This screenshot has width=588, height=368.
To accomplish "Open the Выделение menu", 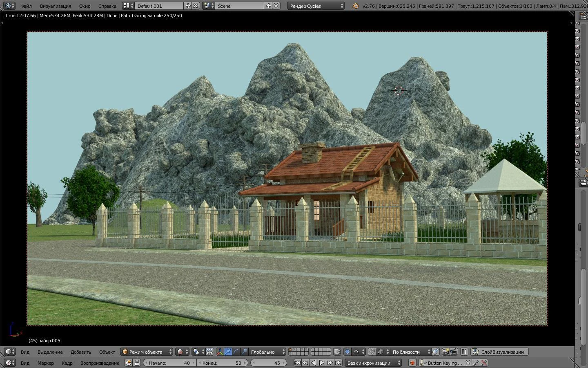I will [50, 352].
